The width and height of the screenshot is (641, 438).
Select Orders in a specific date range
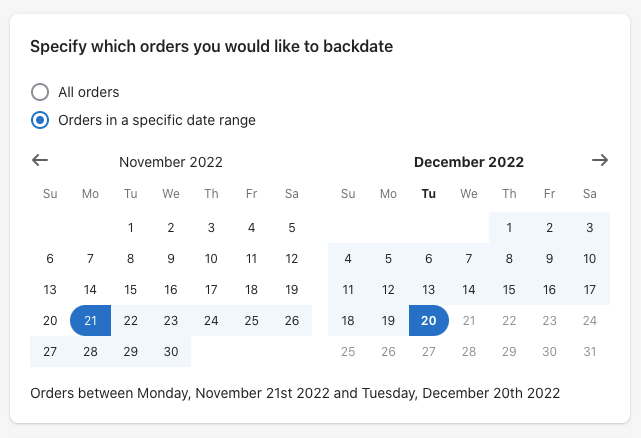tap(40, 120)
